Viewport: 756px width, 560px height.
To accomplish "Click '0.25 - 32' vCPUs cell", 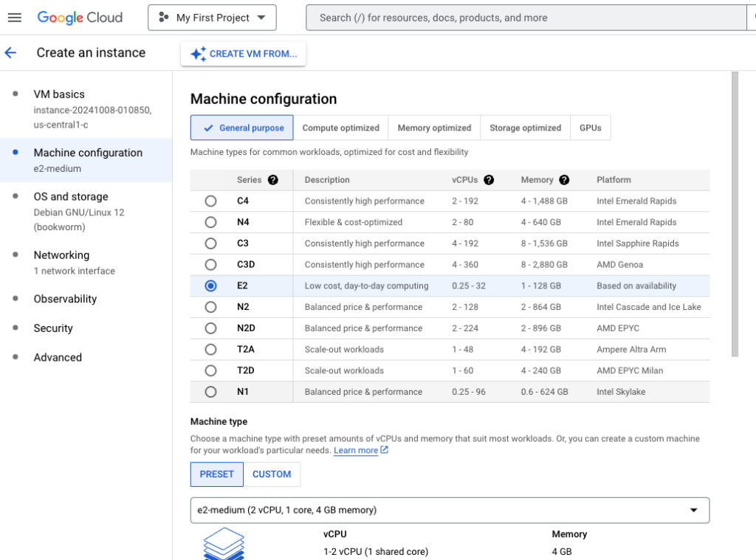I will coord(469,286).
